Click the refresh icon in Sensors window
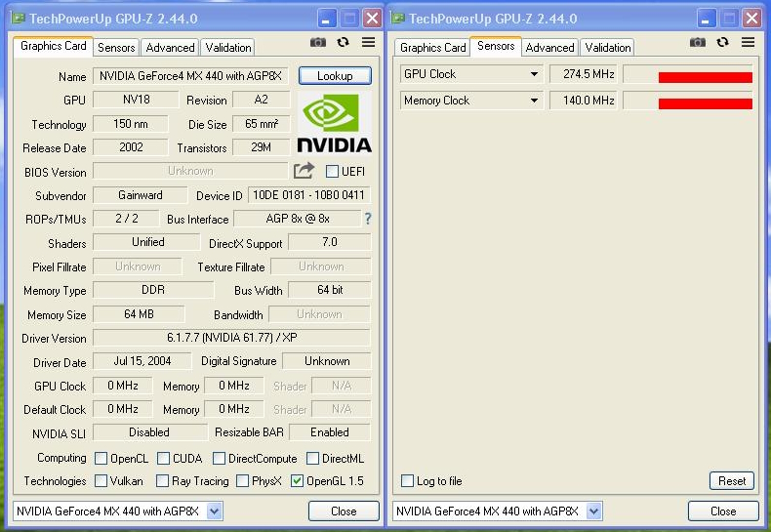Viewport: 771px width, 532px height. click(x=723, y=42)
